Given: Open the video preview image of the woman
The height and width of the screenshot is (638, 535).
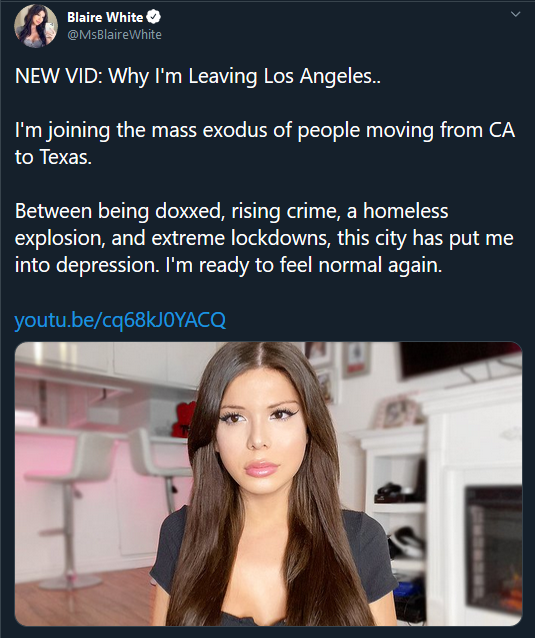Looking at the screenshot, I should tap(269, 484).
